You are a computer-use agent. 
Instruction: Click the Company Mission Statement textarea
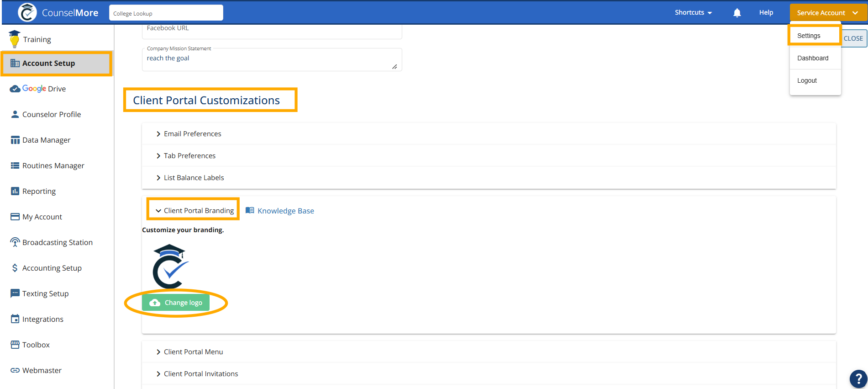(272, 60)
